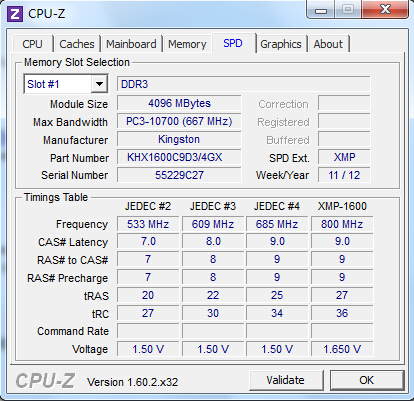Click the Week/Year value 11 / 12
414x401 pixels.
(x=344, y=175)
